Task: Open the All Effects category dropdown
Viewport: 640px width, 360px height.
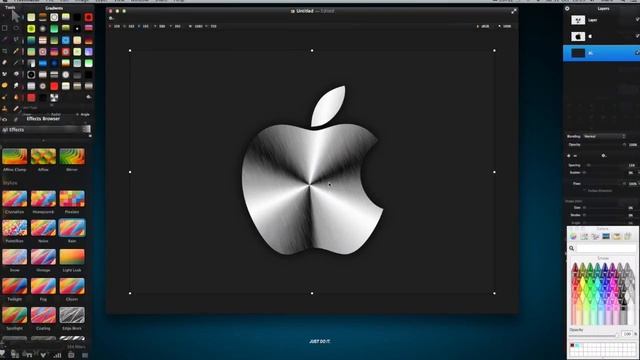Action: [x=46, y=129]
